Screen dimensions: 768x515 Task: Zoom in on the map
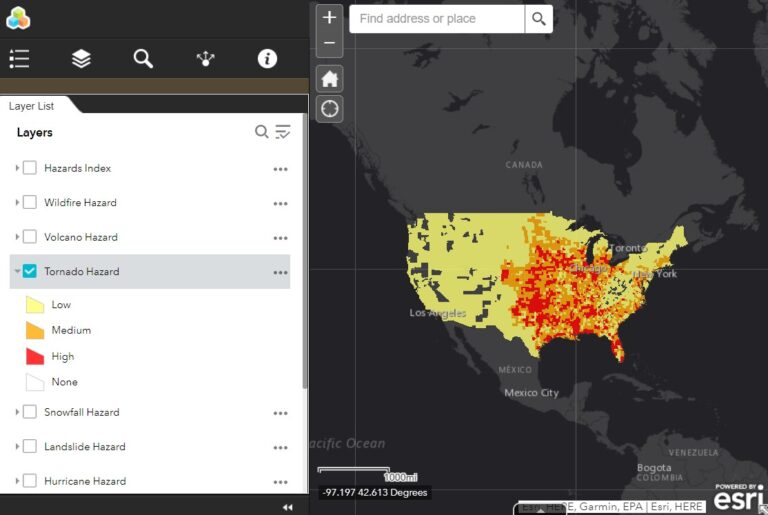[x=329, y=18]
